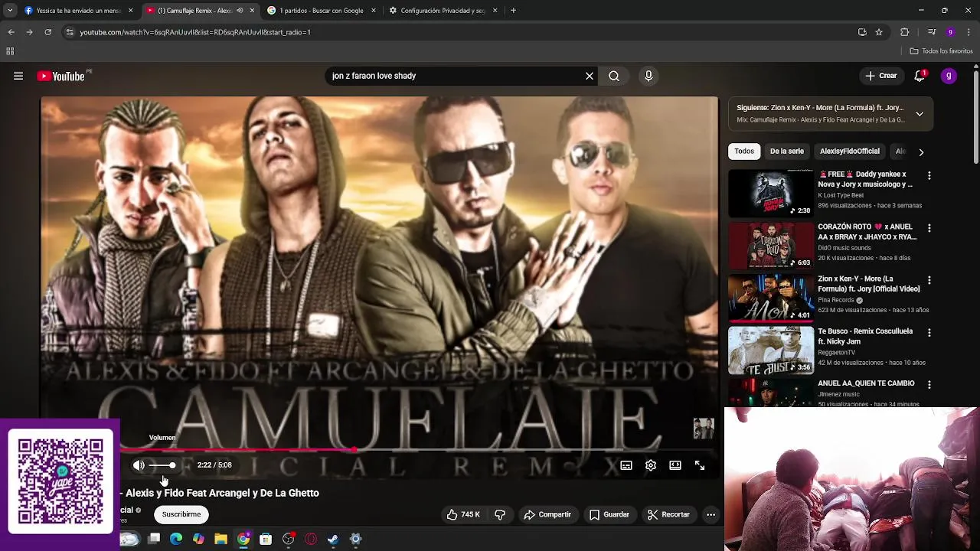View site information icon in address bar

pyautogui.click(x=70, y=32)
